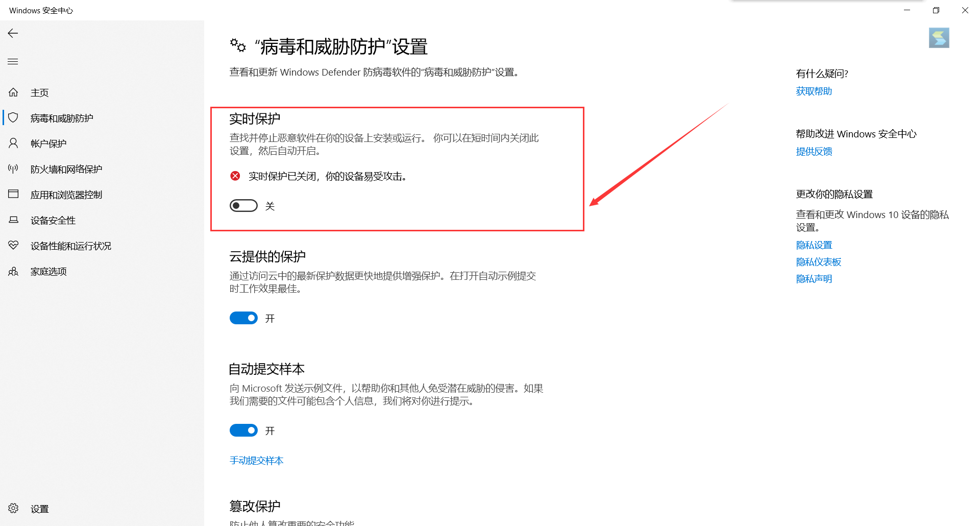Click the 获取帮助 link
This screenshot has width=980, height=526.
(x=814, y=91)
